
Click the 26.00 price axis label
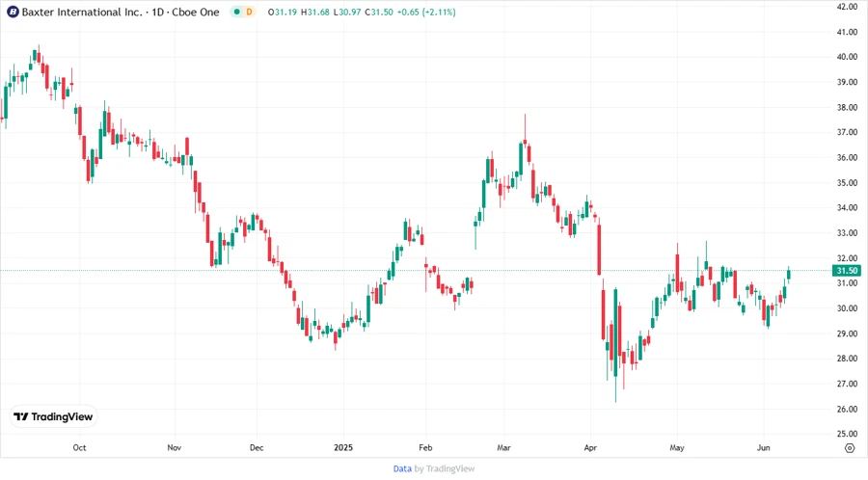[x=847, y=410]
